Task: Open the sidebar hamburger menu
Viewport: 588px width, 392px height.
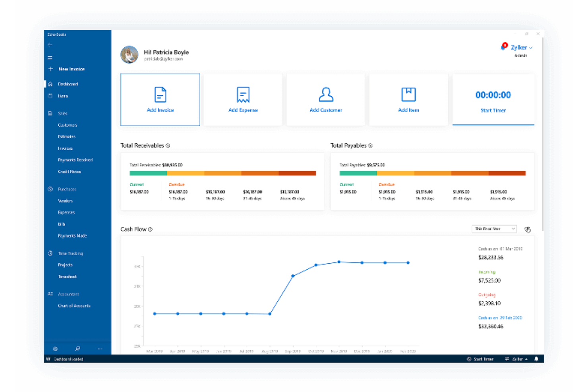Action: tap(50, 57)
